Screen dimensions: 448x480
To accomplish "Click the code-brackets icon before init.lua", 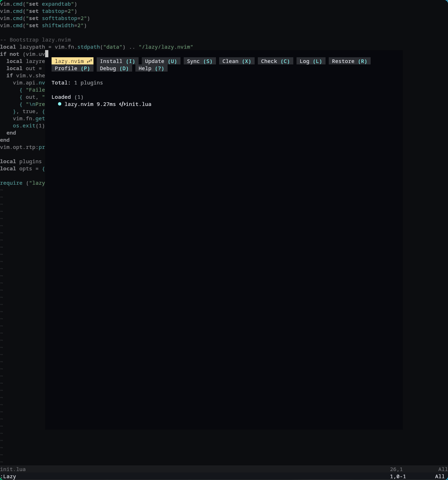I will pyautogui.click(x=122, y=104).
